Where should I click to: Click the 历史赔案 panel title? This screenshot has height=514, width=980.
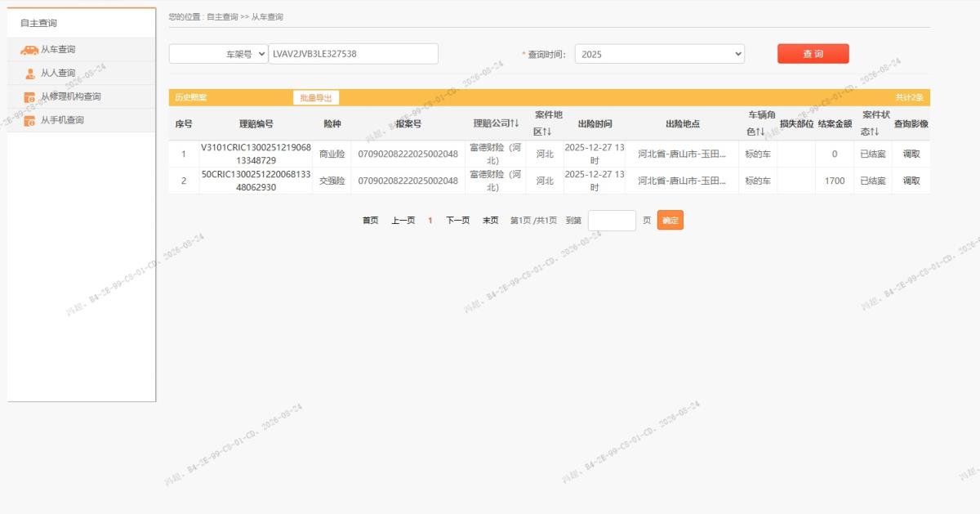click(190, 97)
